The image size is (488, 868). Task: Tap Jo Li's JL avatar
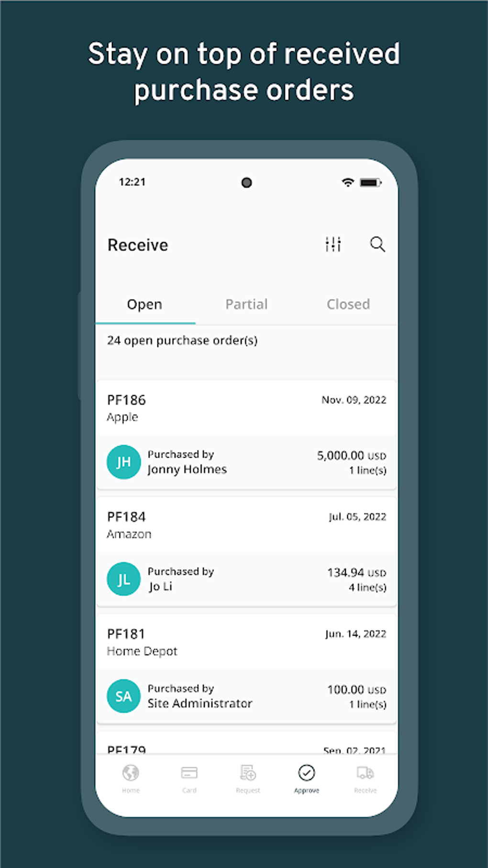(x=123, y=578)
